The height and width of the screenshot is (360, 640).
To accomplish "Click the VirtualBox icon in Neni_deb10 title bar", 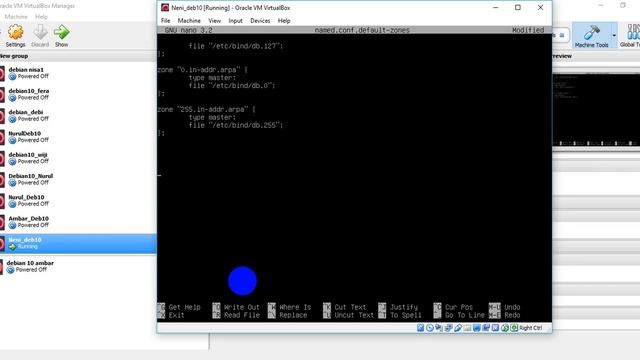I will tap(165, 7).
